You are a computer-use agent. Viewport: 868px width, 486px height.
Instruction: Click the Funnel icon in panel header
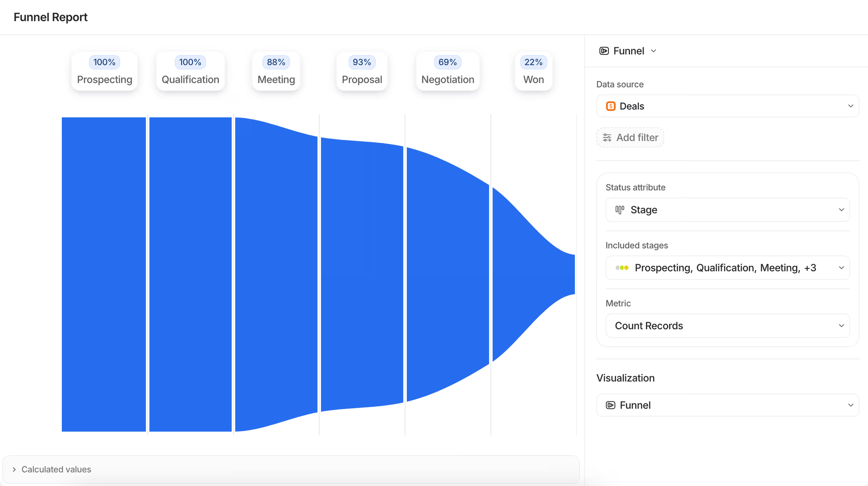click(x=604, y=51)
